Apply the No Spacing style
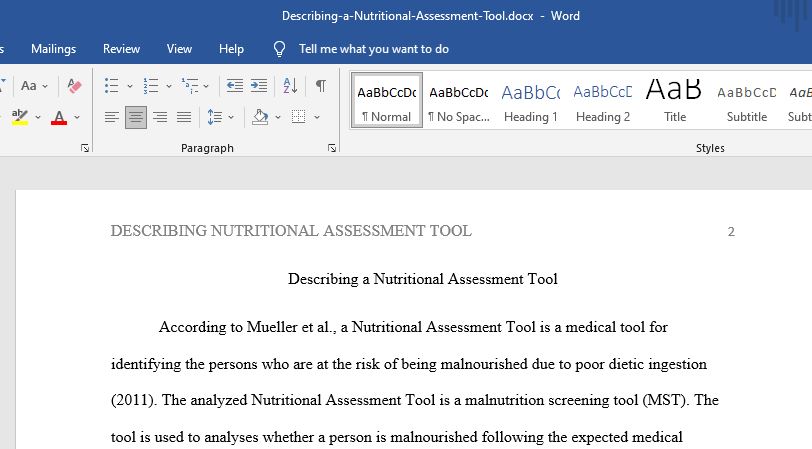This screenshot has height=449, width=812. point(459,100)
